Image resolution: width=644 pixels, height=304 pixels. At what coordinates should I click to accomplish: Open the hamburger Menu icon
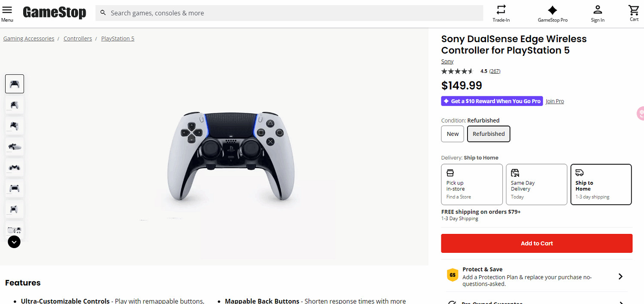tap(7, 9)
